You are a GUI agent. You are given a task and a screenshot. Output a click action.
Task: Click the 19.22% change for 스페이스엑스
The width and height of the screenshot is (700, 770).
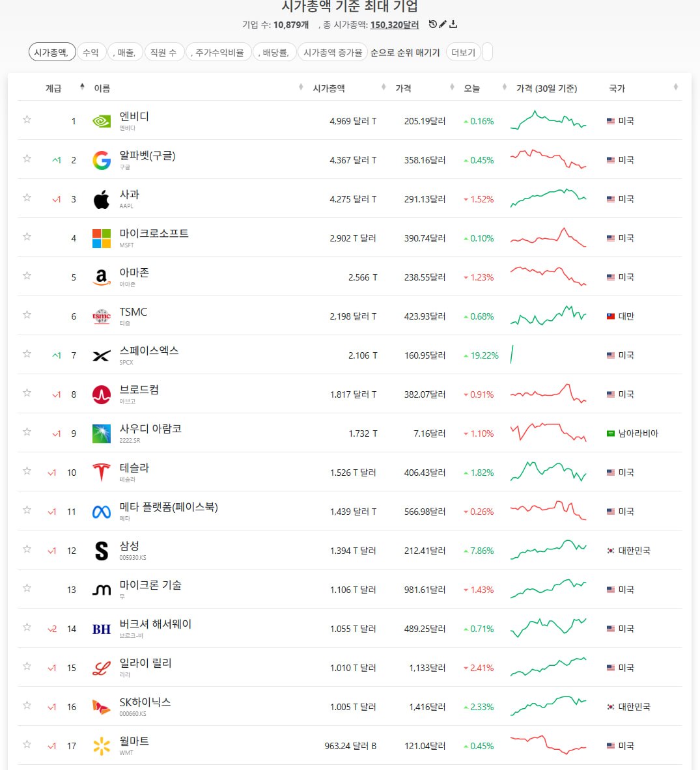tap(481, 355)
